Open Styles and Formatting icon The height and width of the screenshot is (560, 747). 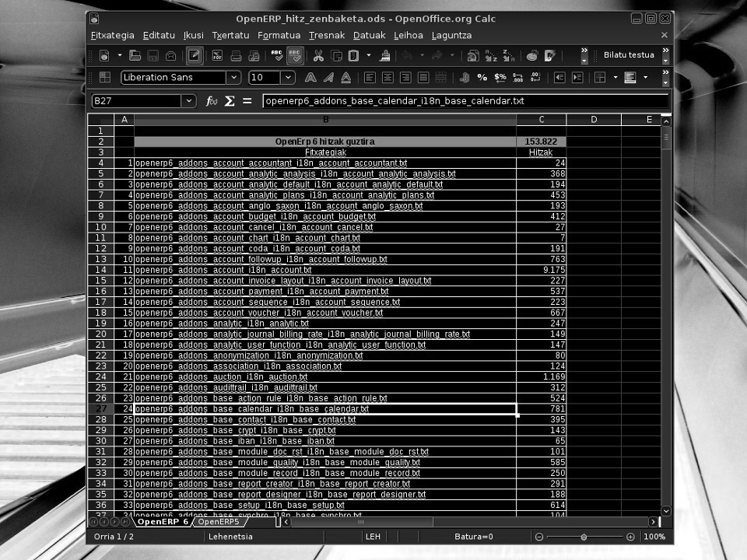105,77
